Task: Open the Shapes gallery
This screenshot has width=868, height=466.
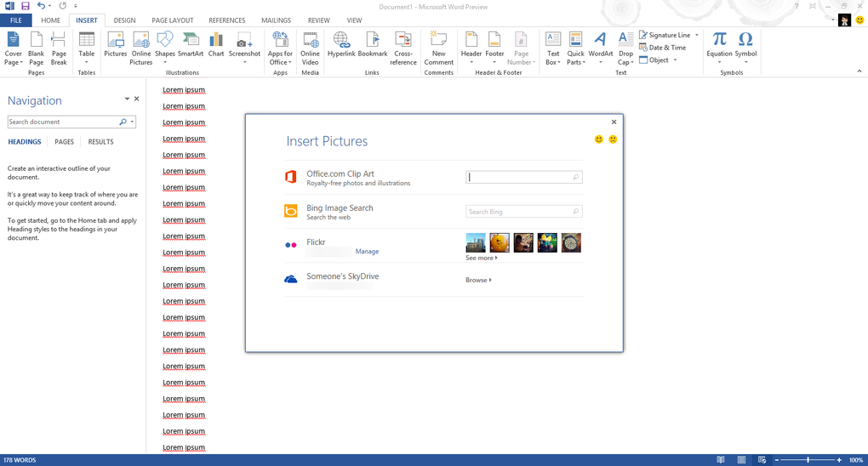Action: click(x=165, y=48)
